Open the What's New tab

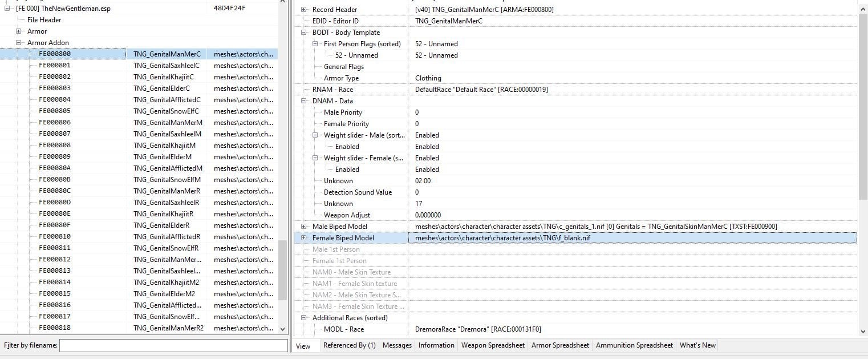697,345
